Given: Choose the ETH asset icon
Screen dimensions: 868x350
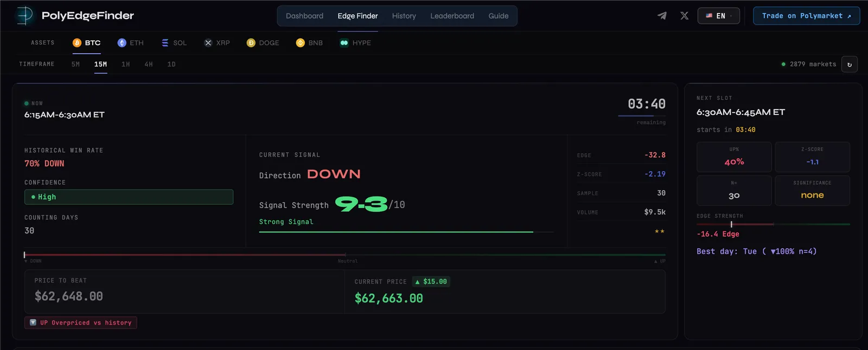Looking at the screenshot, I should [122, 43].
